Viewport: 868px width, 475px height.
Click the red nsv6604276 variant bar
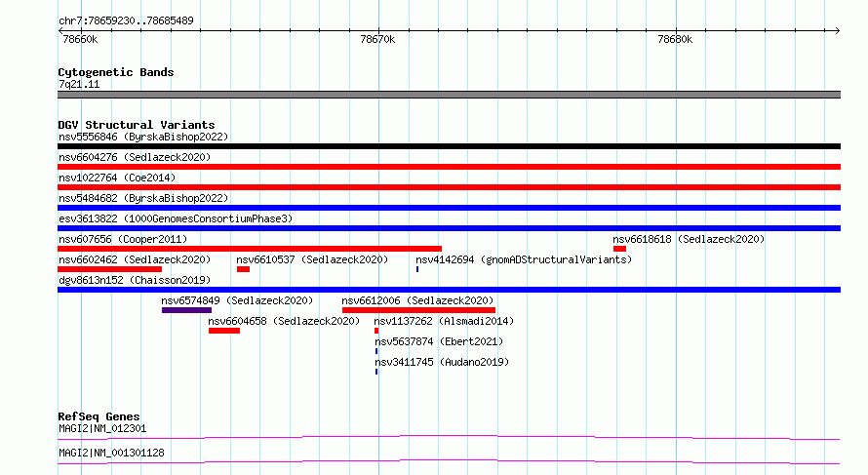pos(449,167)
